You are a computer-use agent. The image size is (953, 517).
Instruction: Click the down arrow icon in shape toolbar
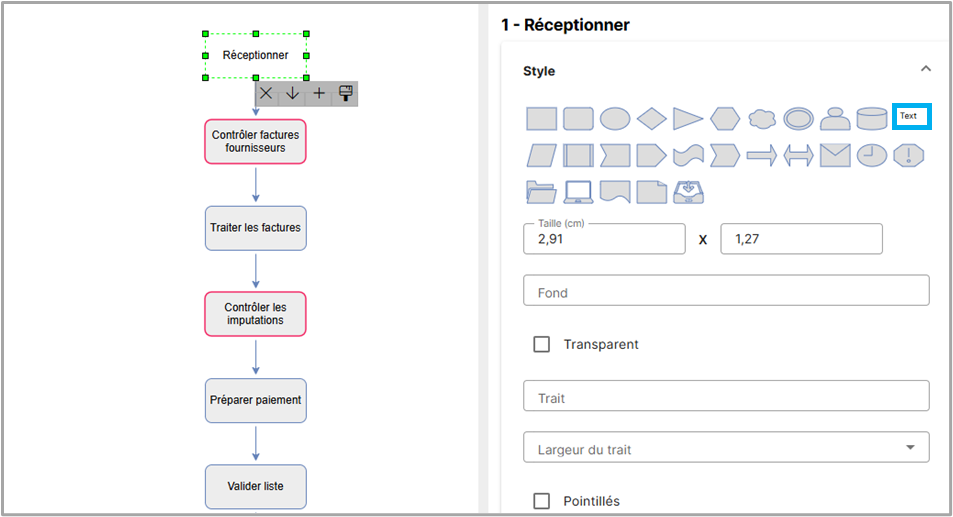point(292,93)
